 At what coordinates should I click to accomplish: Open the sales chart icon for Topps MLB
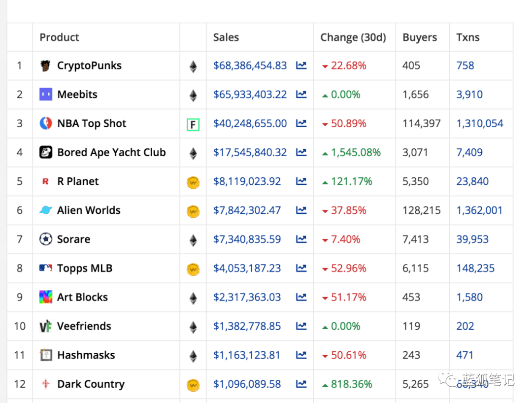[x=301, y=268]
